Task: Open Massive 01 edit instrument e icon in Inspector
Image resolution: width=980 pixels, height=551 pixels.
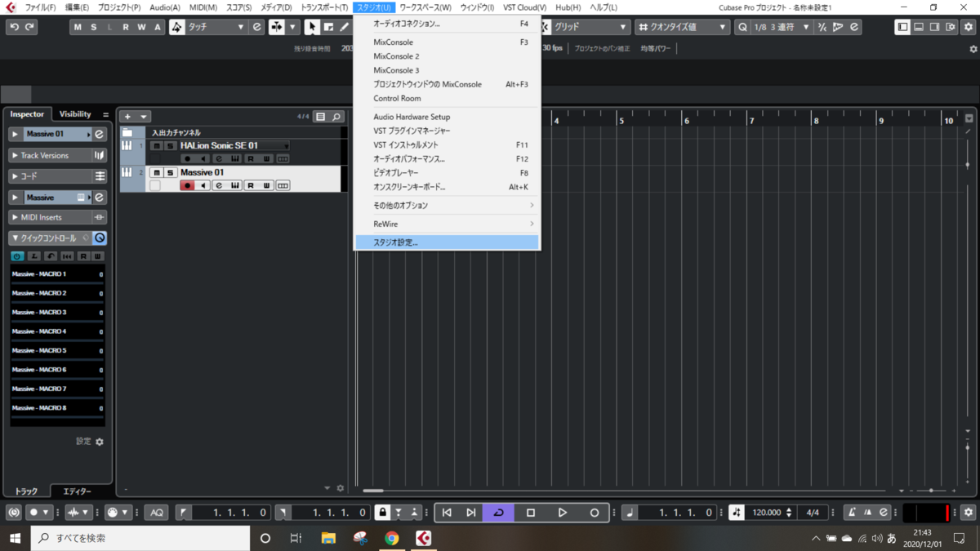Action: (x=100, y=134)
